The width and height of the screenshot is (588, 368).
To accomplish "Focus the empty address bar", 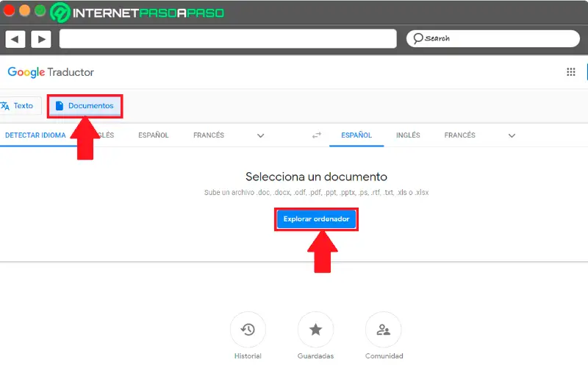I will (228, 39).
